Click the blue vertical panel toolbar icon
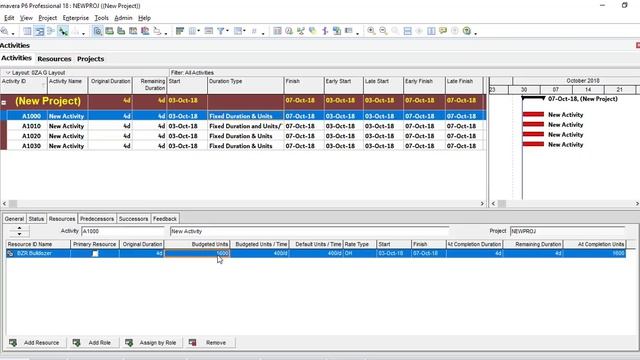This screenshot has width=640, height=360. pos(431,31)
